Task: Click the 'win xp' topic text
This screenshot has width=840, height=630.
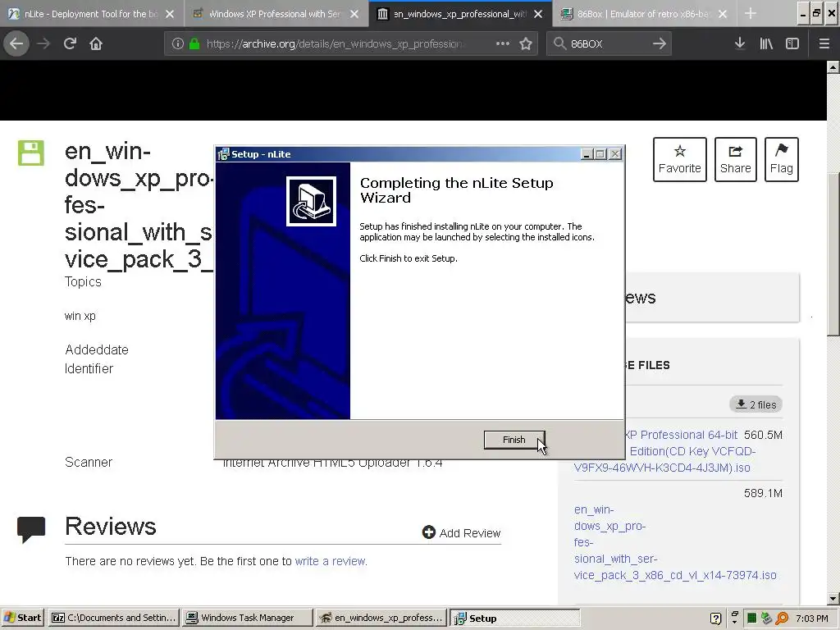Action: click(80, 316)
